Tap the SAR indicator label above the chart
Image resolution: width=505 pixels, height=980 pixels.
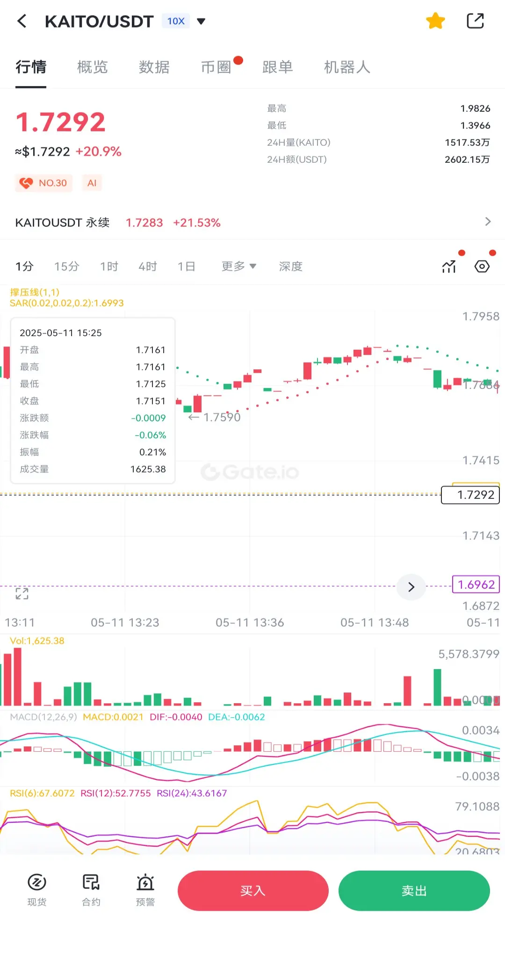point(67,303)
